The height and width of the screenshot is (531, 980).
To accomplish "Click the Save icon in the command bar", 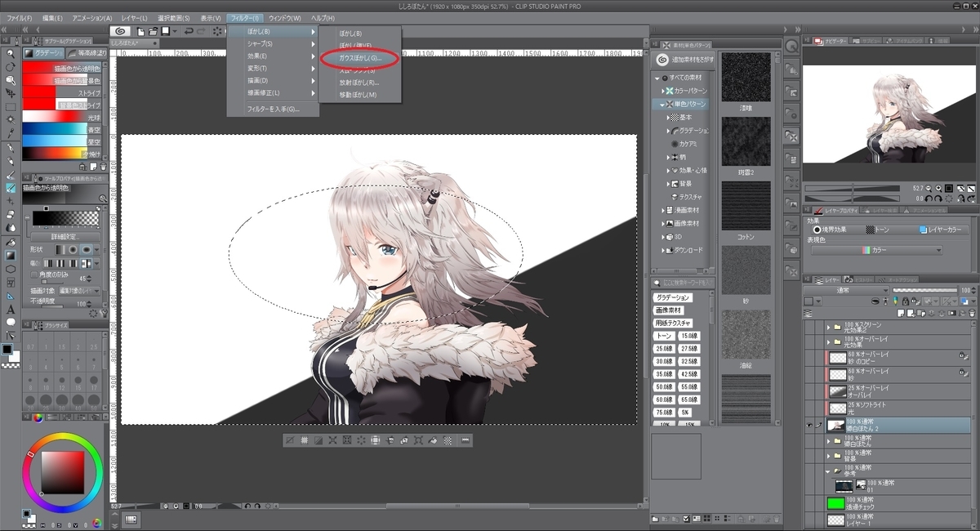I will pyautogui.click(x=164, y=31).
